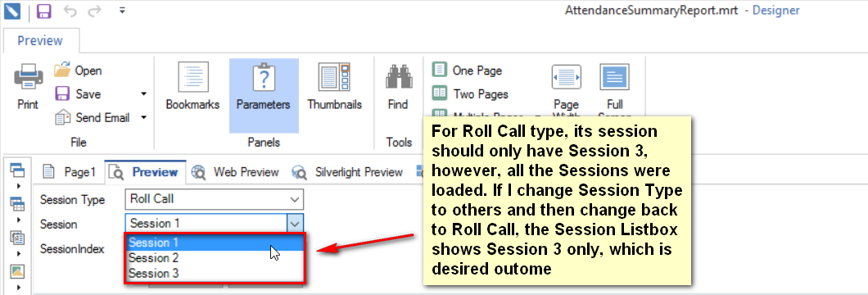
Task: Click the Open file button
Action: tap(78, 70)
